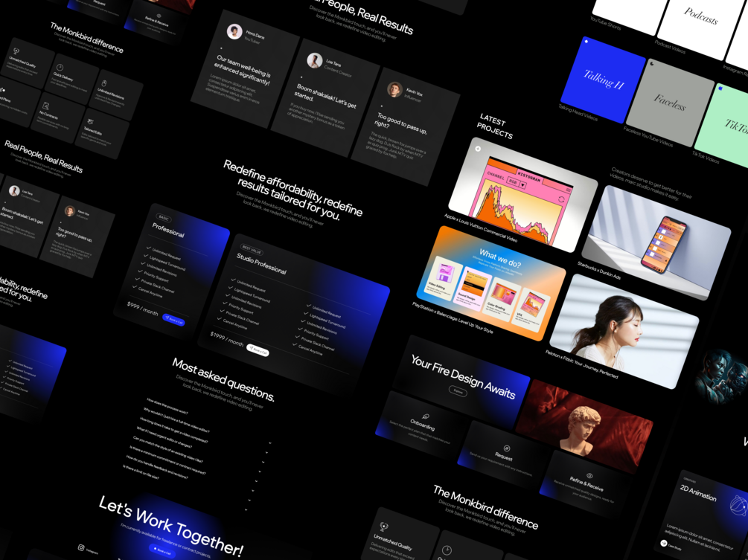Click the arrow icon on the Latest Projects card
748x560 pixels.
[x=478, y=149]
